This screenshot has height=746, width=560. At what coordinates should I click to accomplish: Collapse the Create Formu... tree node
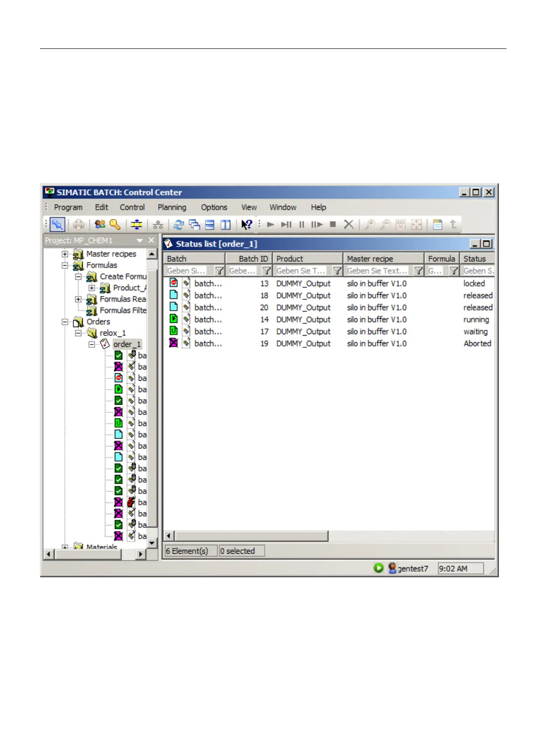point(79,276)
